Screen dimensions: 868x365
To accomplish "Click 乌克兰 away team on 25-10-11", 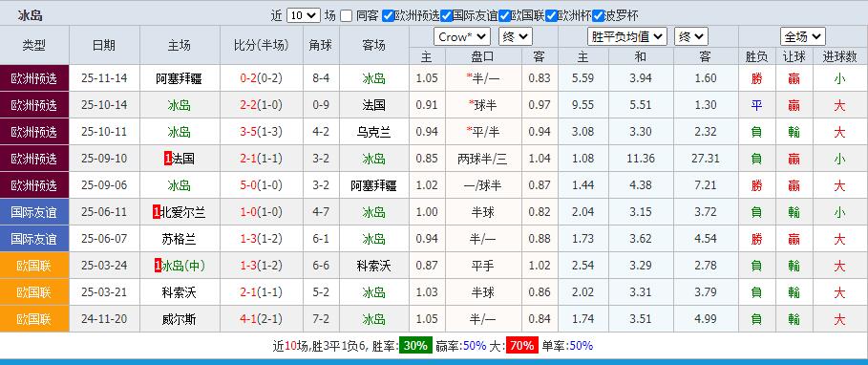I will coord(373,132).
